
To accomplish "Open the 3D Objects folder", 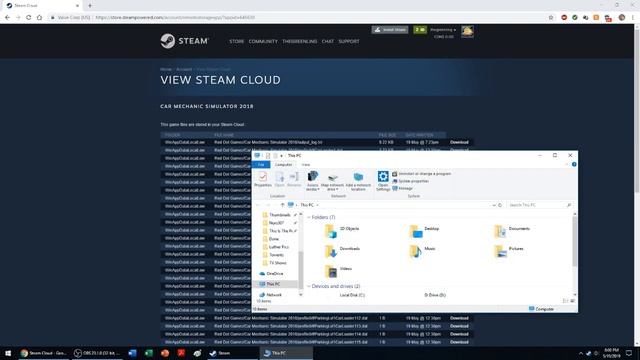I will [342, 231].
